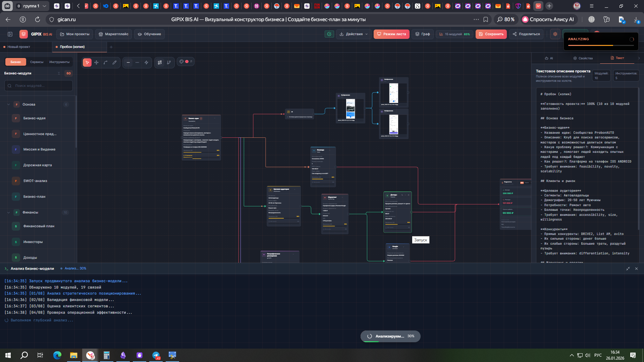Image resolution: width=644 pixels, height=362 pixels.
Task: Click the Поделиться button
Action: (526, 34)
